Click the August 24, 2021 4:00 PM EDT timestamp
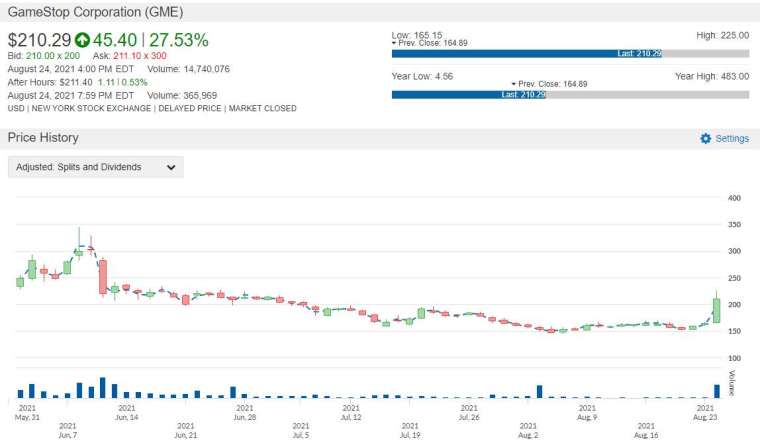This screenshot has height=445, width=760. point(71,69)
